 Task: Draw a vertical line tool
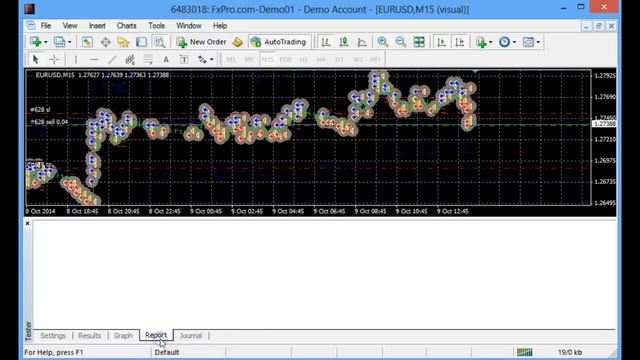[76, 60]
